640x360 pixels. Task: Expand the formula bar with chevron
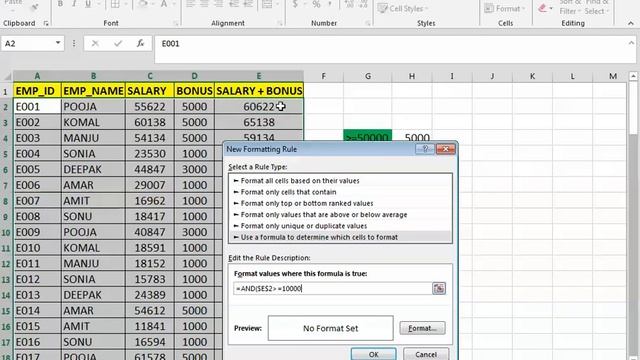pyautogui.click(x=631, y=43)
